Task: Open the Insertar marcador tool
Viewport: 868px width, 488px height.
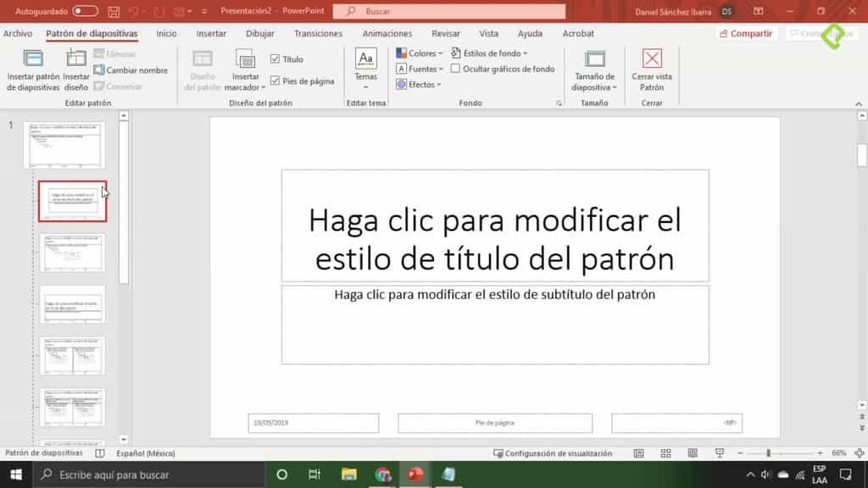Action: [245, 70]
